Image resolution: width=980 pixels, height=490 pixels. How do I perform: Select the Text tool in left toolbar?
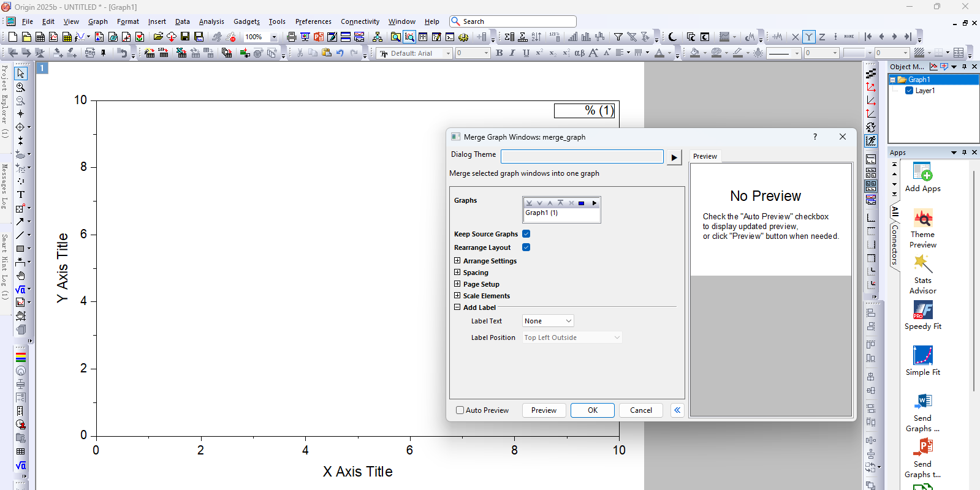click(20, 195)
